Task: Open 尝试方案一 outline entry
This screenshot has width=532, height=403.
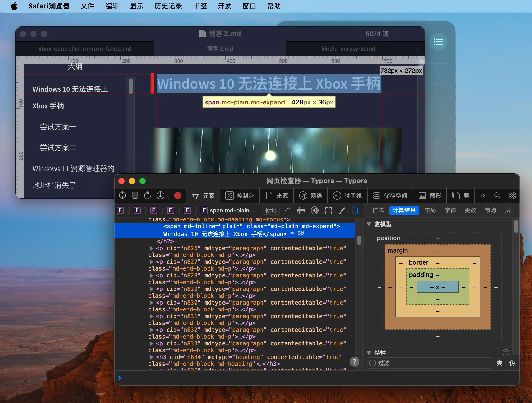Action: coord(58,127)
